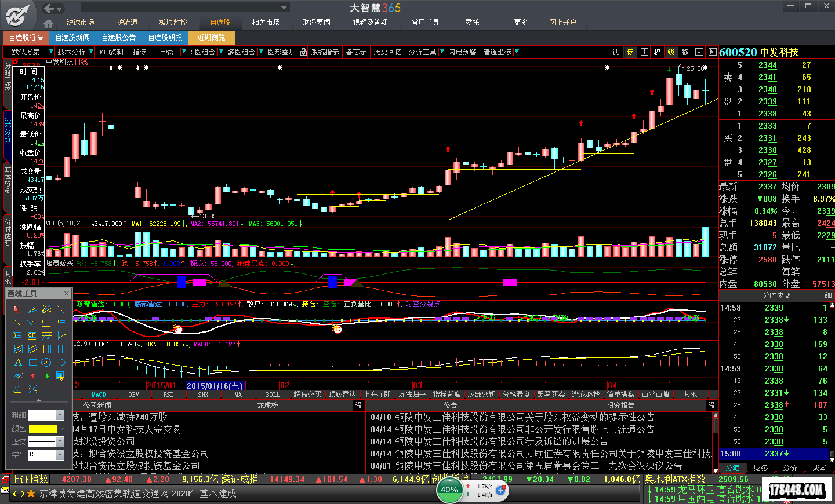Select the G horizontal lines tool
Image resolution: width=835 pixels, height=504 pixels.
[x=46, y=322]
